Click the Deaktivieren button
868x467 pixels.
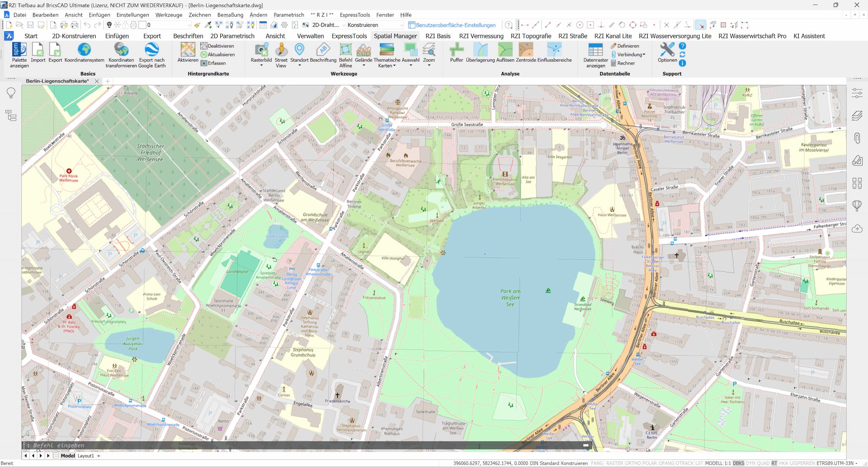(217, 46)
